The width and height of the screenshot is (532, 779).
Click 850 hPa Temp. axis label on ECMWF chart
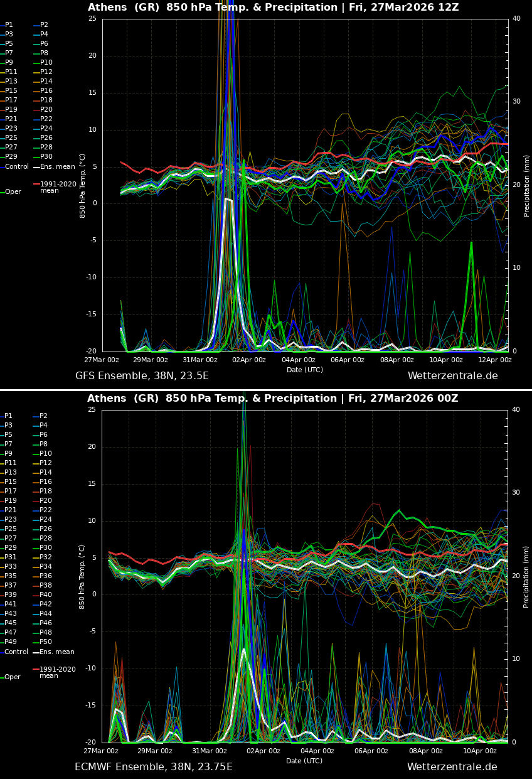coord(83,576)
